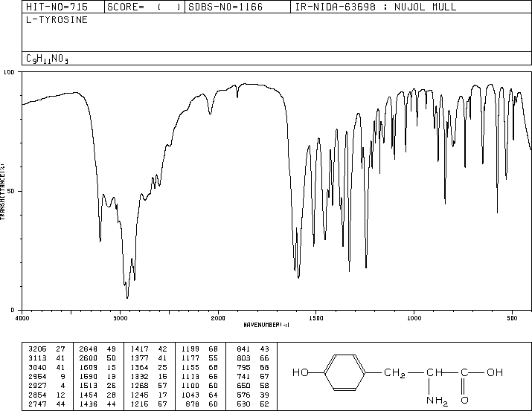Click the benzene ring in the structure
Viewport: 532px width, 411px height.
(x=344, y=372)
